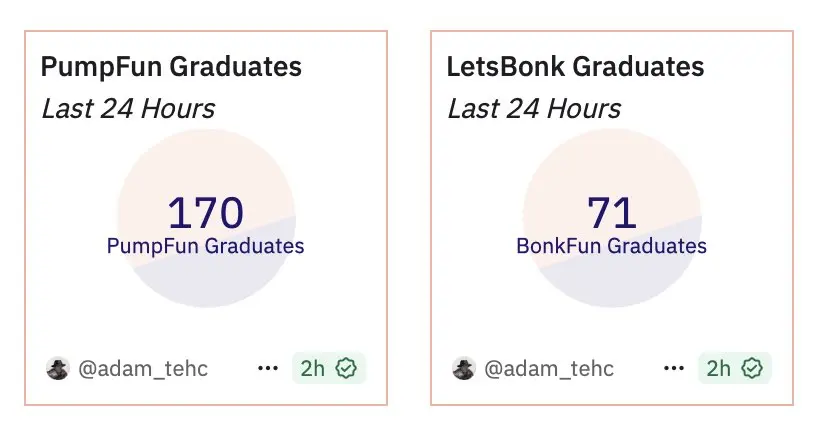Click the PumpFun Graduates counter label
Screen dimensions: 818x434
(206, 246)
